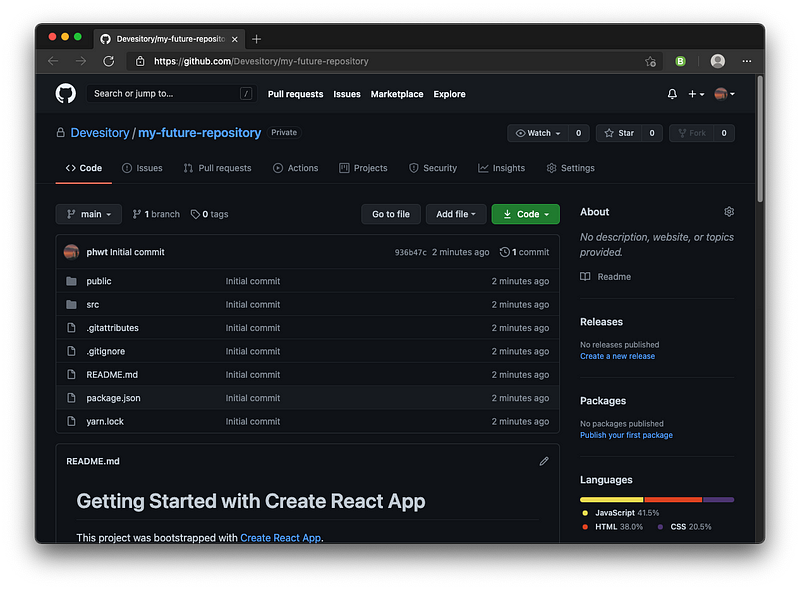800x590 pixels.
Task: Expand the Add file dropdown
Action: (456, 214)
